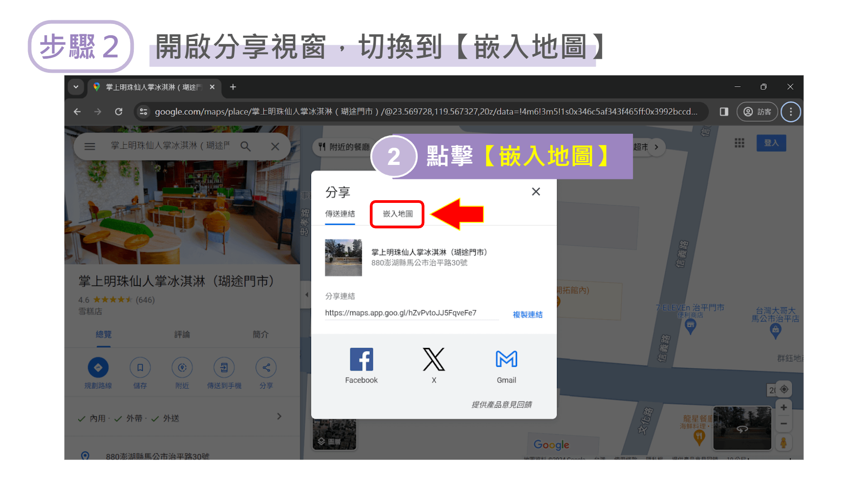The width and height of the screenshot is (868, 488).
Task: Restore down the browser window
Action: click(x=764, y=86)
